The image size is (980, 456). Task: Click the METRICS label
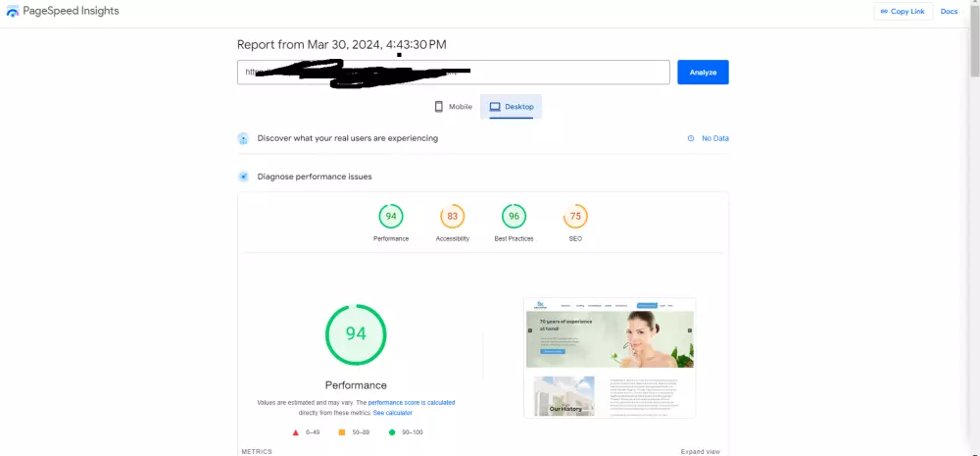(x=257, y=452)
